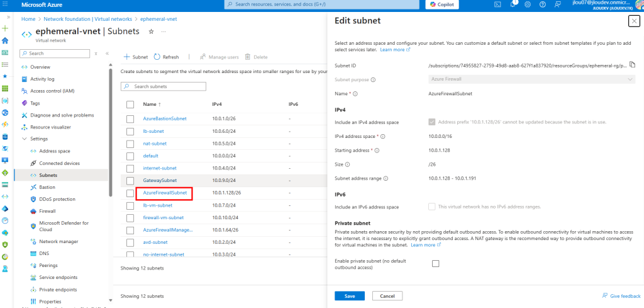Open the portal settings gear icon
Screen dimensions: 644x308
(x=528, y=4)
